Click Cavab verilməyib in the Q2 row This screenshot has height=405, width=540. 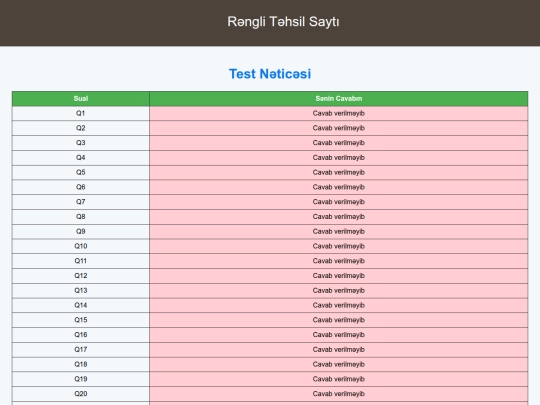pos(339,128)
